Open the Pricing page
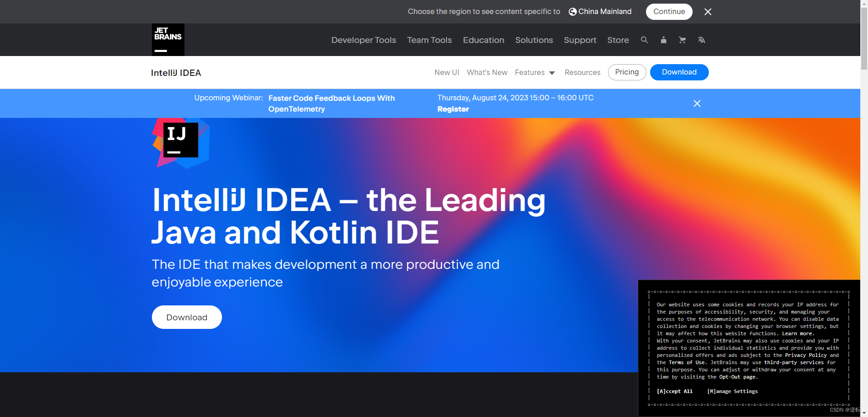868x417 pixels. coord(627,72)
